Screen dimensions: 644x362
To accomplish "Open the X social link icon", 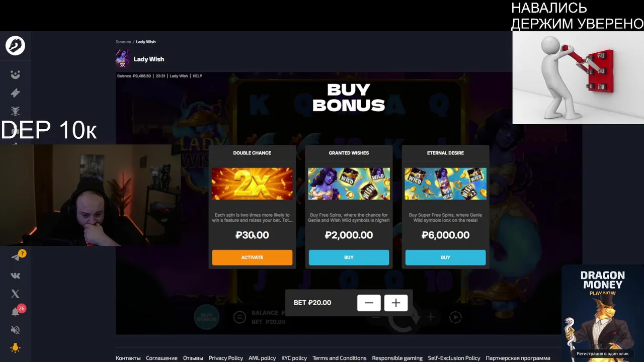I will (x=15, y=294).
